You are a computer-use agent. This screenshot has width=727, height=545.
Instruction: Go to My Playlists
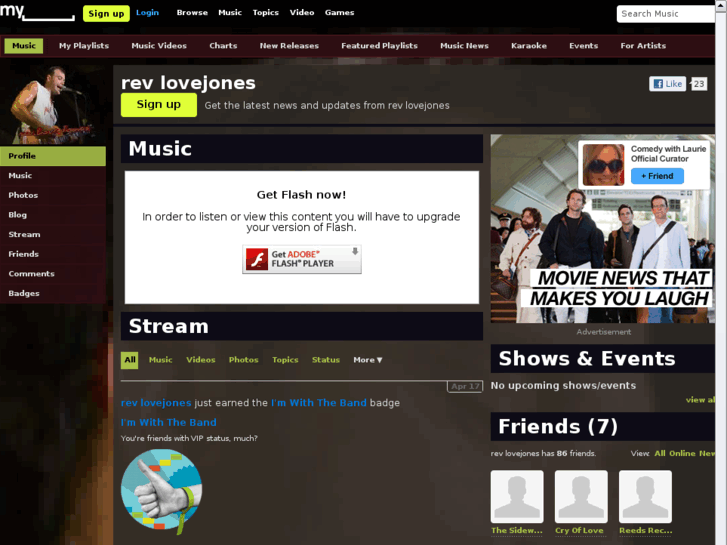[84, 46]
